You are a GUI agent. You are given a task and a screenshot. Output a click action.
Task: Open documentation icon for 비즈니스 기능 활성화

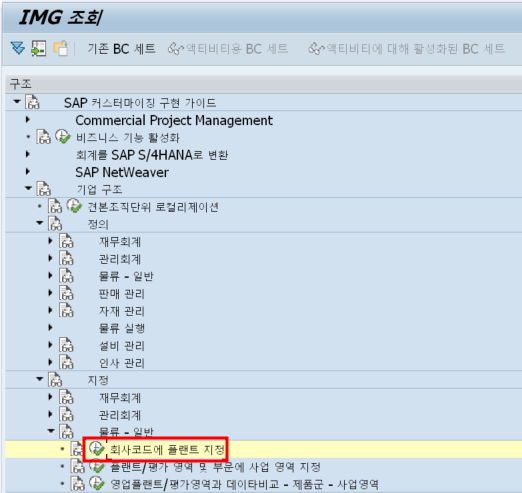pyautogui.click(x=44, y=137)
